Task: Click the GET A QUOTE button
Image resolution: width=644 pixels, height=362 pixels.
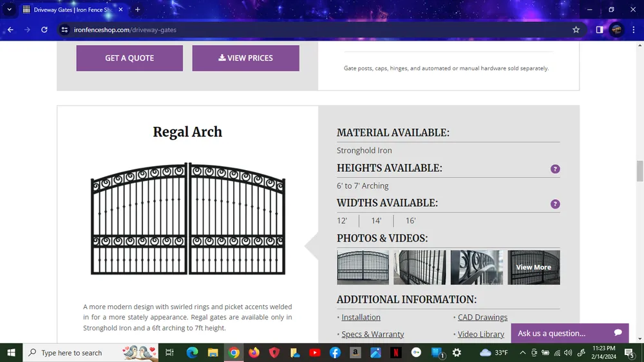Action: (x=129, y=58)
